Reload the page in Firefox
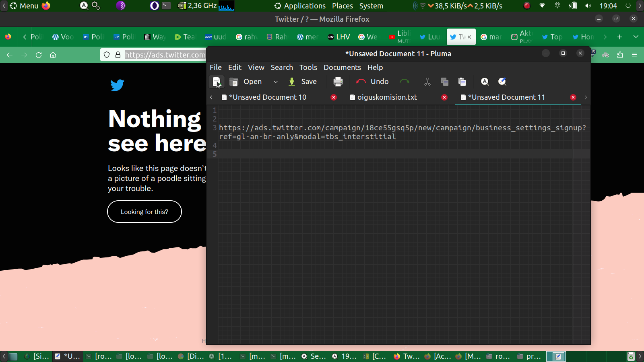644x362 pixels. point(39,55)
